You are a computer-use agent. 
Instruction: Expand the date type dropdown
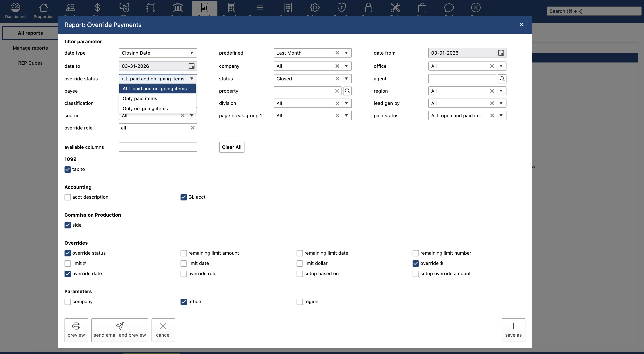192,53
